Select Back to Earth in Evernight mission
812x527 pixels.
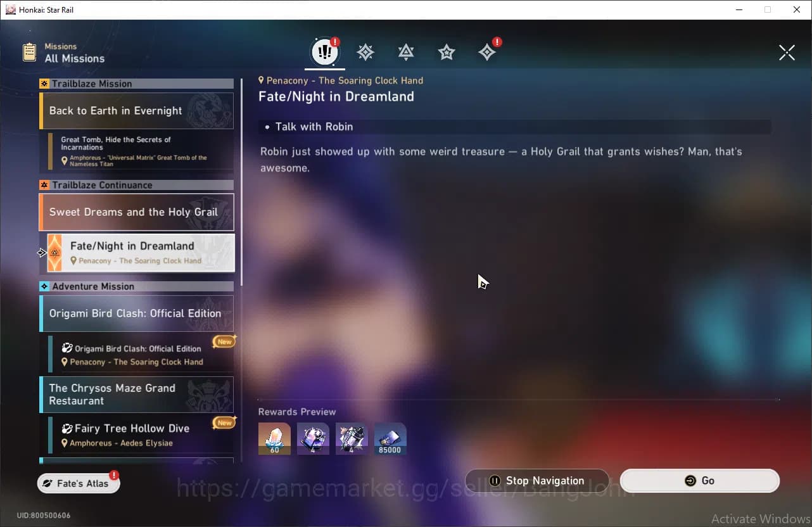point(136,111)
